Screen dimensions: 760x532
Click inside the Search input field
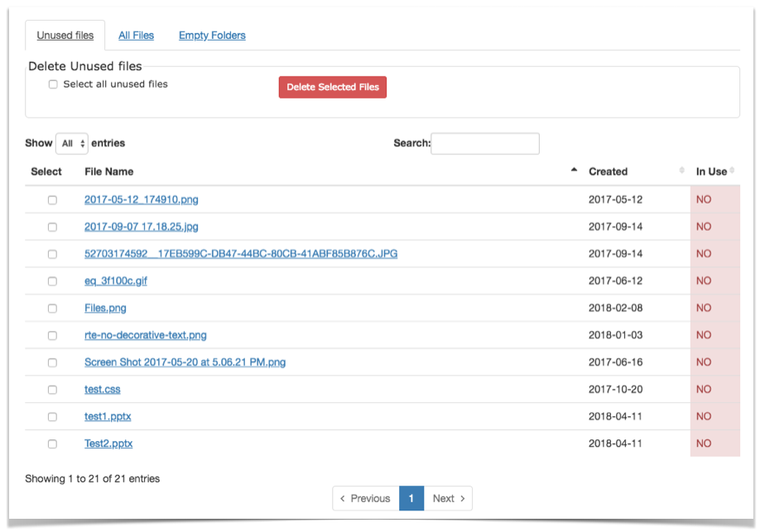484,143
